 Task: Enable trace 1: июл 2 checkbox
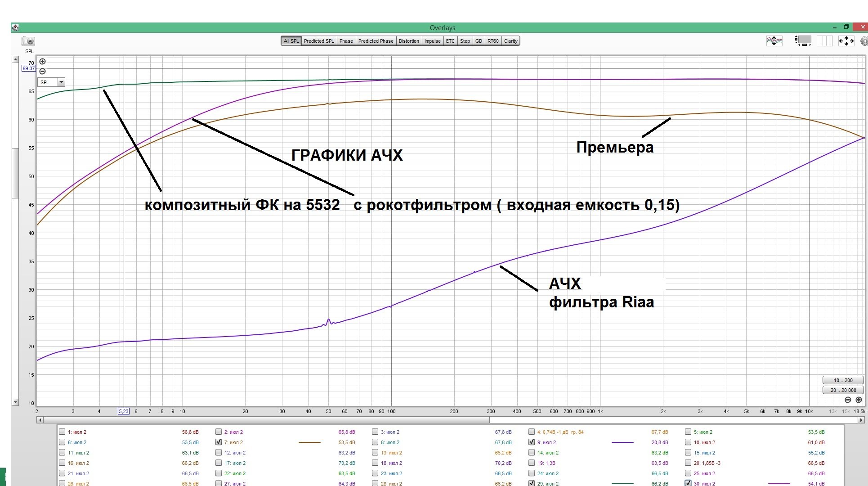(x=62, y=432)
